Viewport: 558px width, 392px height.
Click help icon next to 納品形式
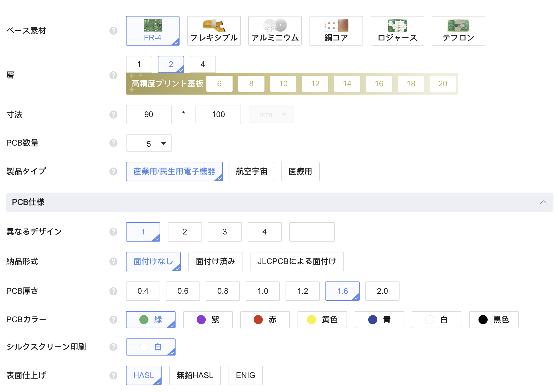click(113, 262)
